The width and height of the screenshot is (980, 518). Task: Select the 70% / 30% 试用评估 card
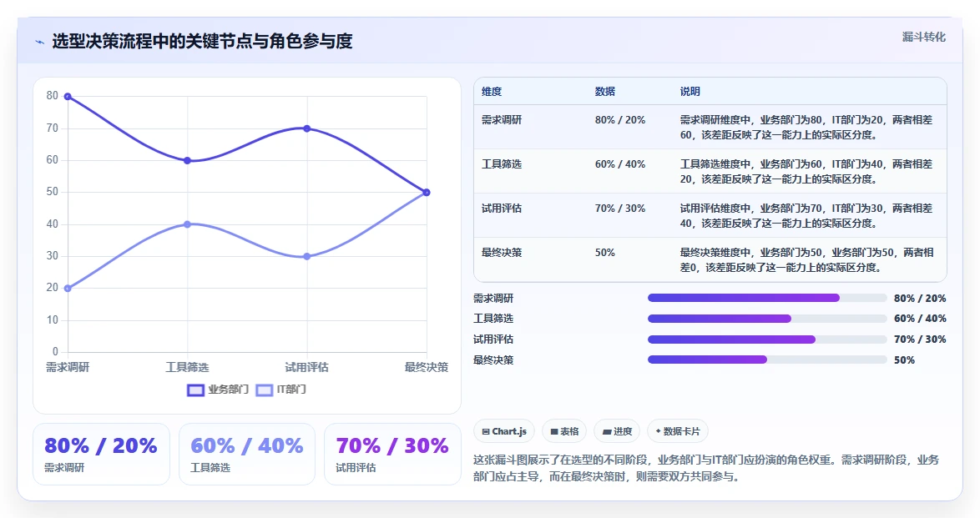tap(392, 455)
